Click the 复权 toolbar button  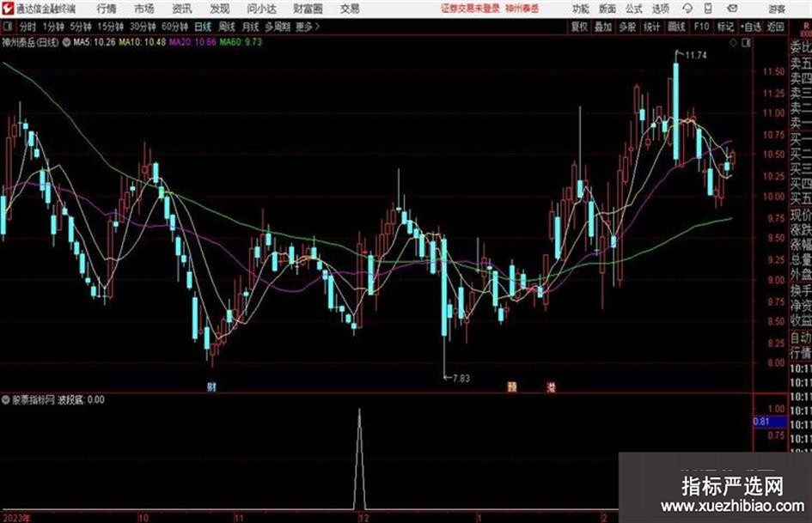pyautogui.click(x=579, y=27)
